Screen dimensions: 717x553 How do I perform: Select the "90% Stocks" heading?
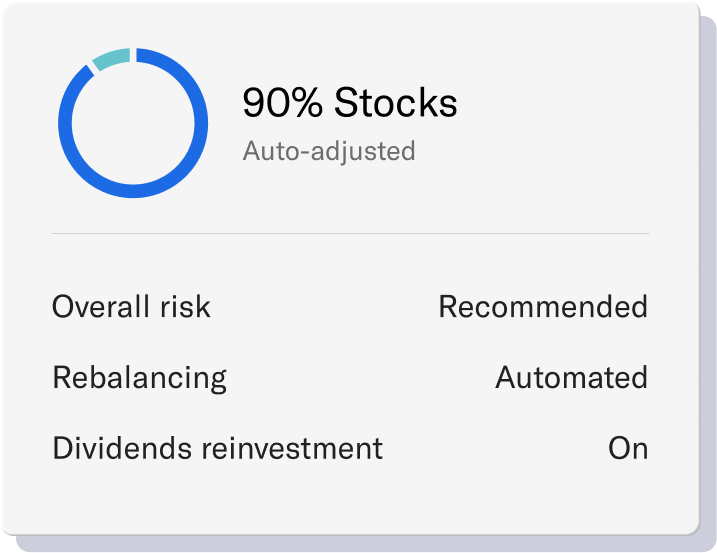349,103
